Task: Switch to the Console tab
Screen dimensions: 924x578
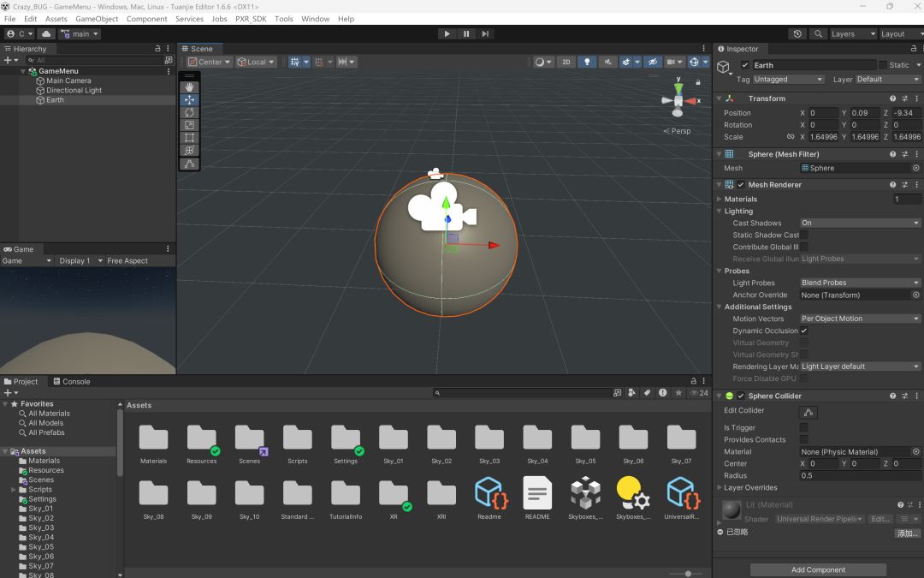Action: (x=71, y=382)
